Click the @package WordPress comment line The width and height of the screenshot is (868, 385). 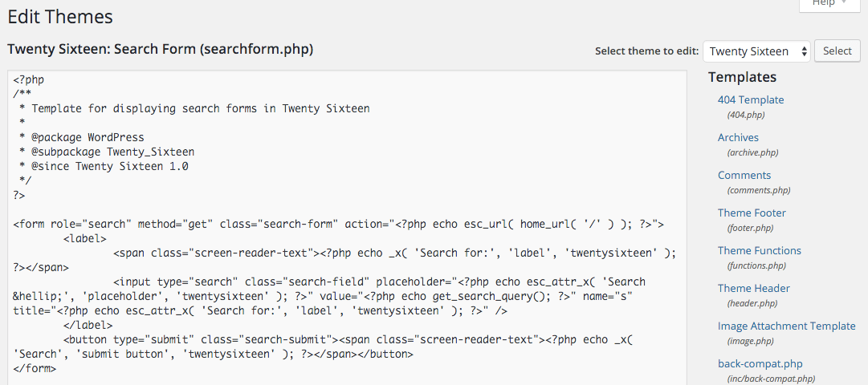coord(82,137)
